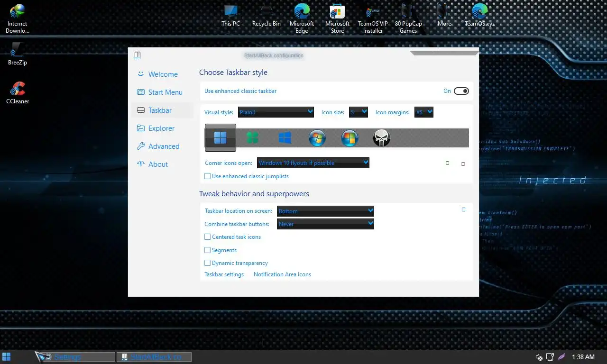This screenshot has height=364, width=607.
Task: Select the Microsoft Store desktop icon
Action: pos(338,19)
